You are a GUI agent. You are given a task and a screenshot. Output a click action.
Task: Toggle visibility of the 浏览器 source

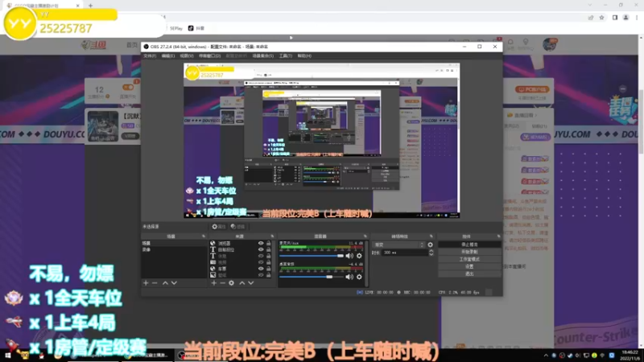tap(261, 244)
